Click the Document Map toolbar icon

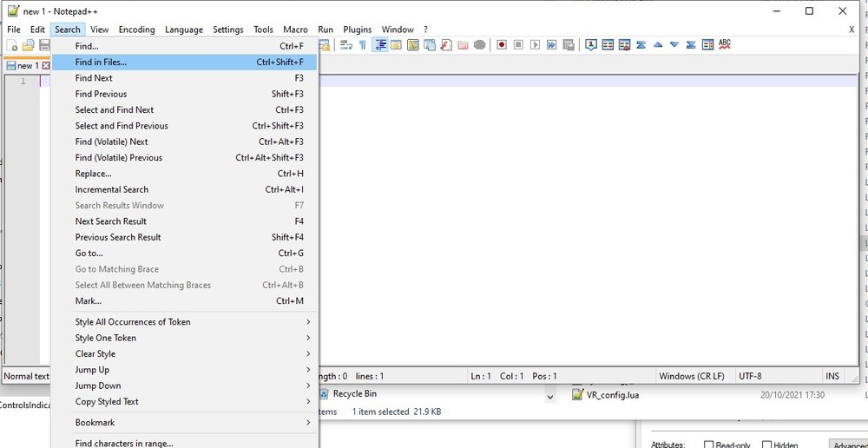point(413,45)
